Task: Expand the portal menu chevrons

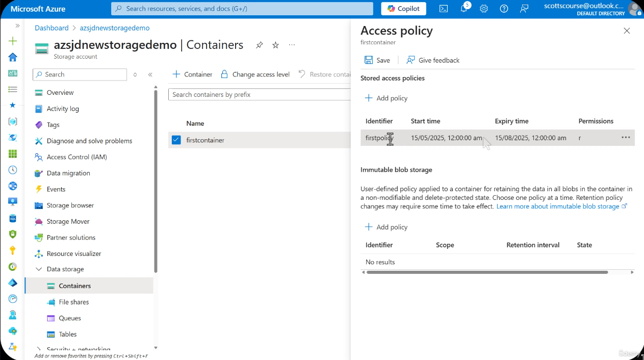Action: [x=17, y=25]
